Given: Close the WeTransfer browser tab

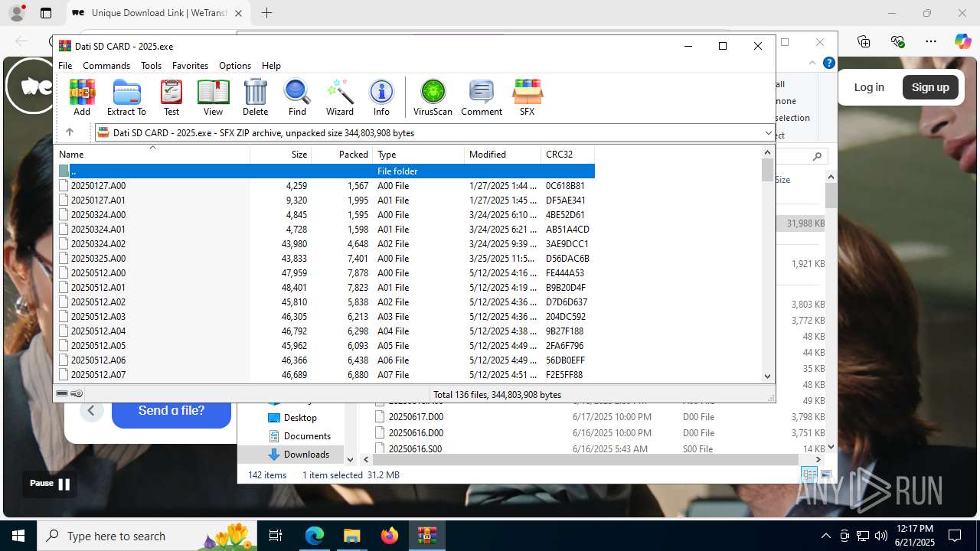Looking at the screenshot, I should click(x=238, y=13).
